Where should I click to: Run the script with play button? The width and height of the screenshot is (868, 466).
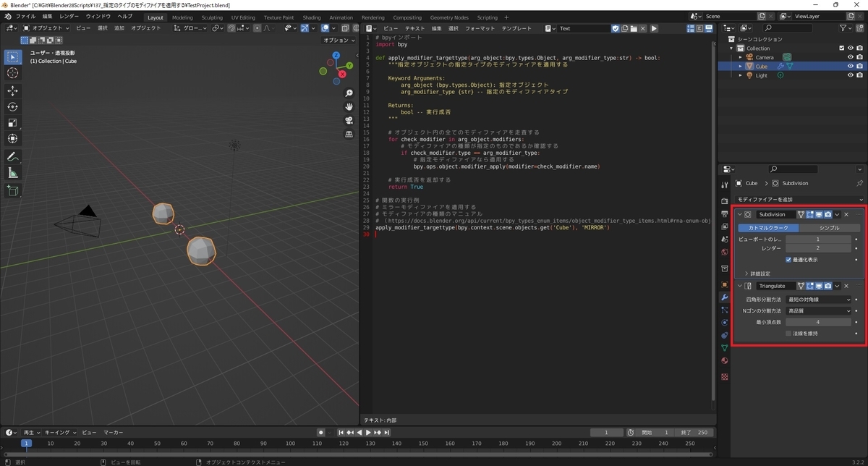click(654, 28)
